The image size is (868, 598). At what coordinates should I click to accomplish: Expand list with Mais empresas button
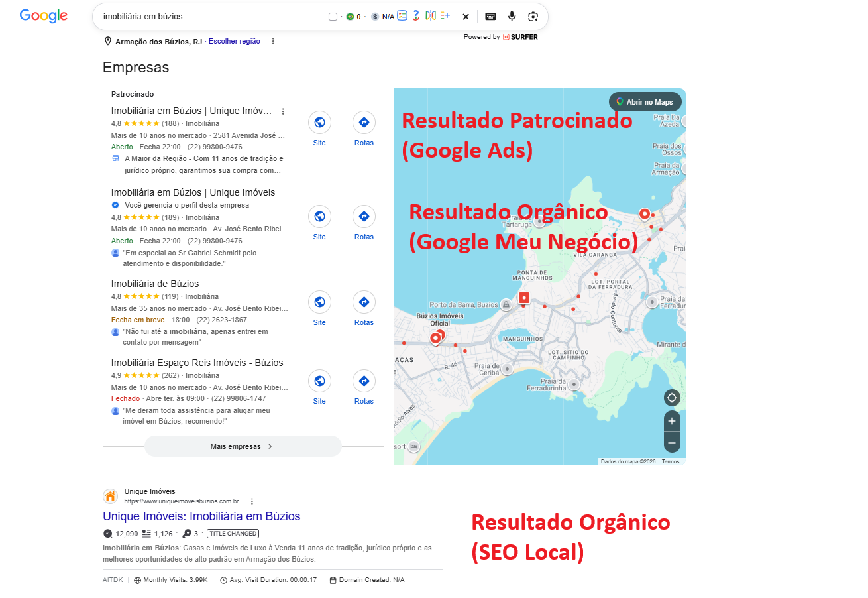[x=243, y=446]
